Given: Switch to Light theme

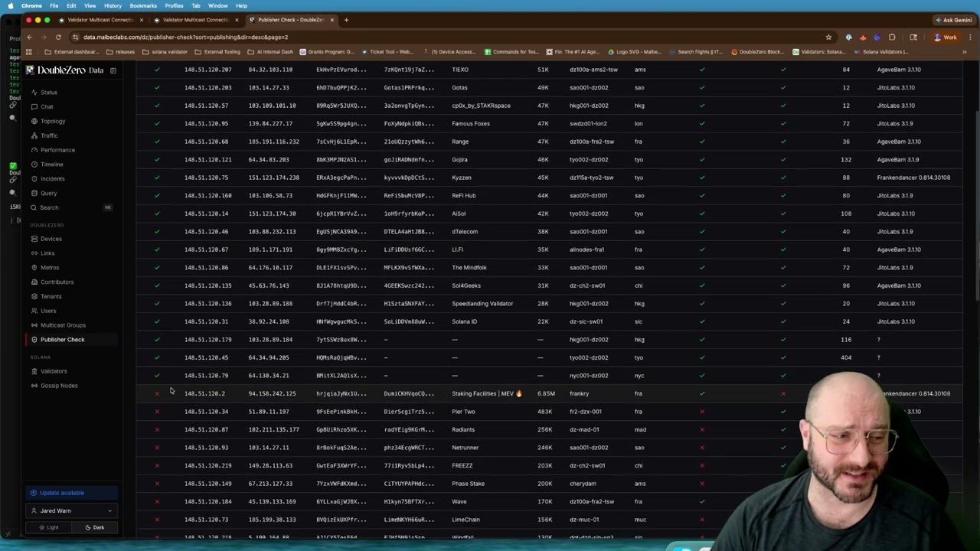Looking at the screenshot, I should (49, 527).
